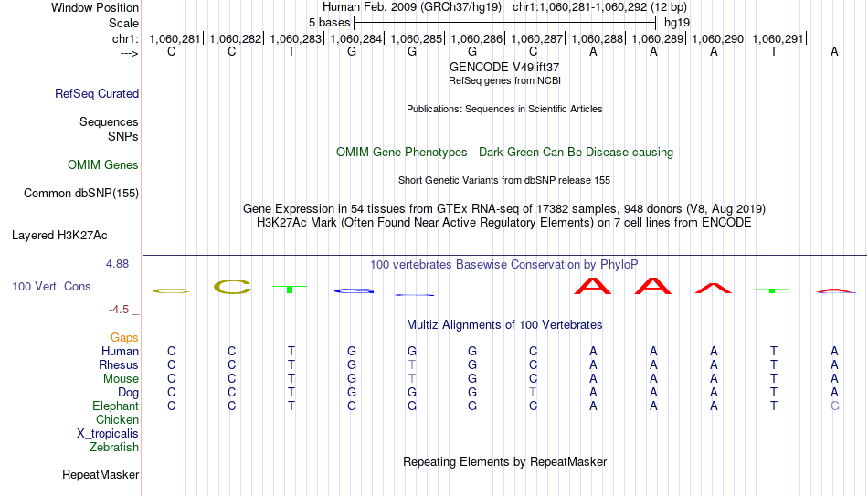Open the 100 Vert. Cons track label
Viewport: 868px width, 496px height.
coord(51,286)
